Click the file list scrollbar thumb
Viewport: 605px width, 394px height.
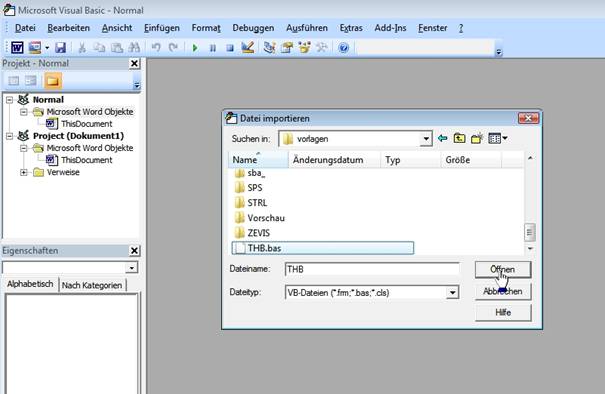click(530, 232)
